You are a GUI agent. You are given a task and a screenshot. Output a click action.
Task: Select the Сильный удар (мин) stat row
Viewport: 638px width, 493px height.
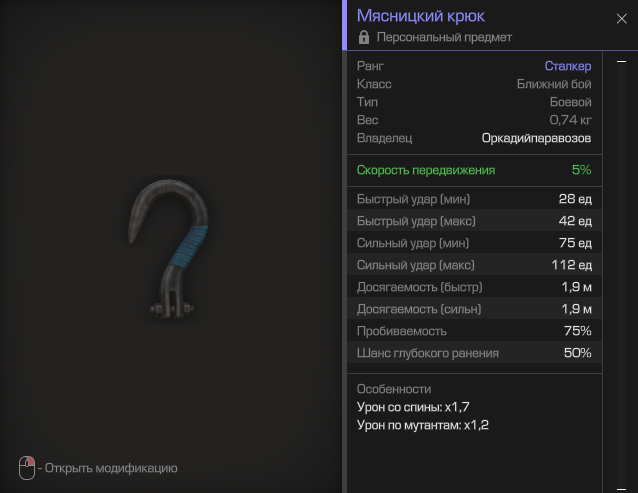(474, 243)
